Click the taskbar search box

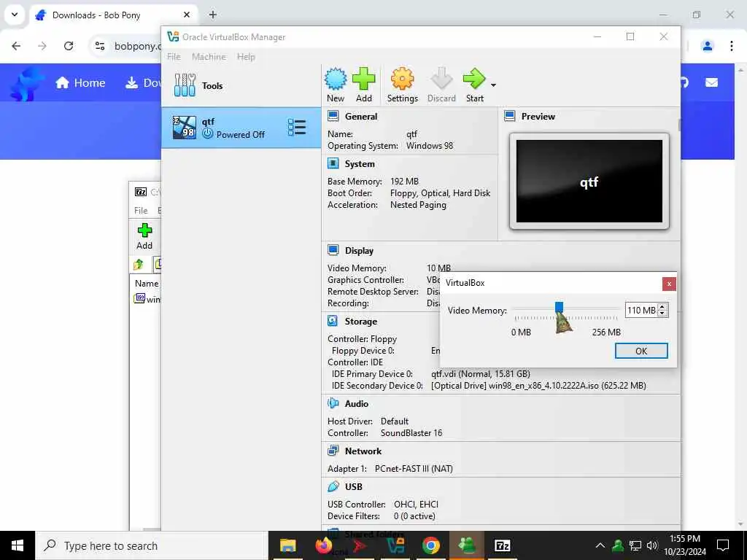(152, 545)
